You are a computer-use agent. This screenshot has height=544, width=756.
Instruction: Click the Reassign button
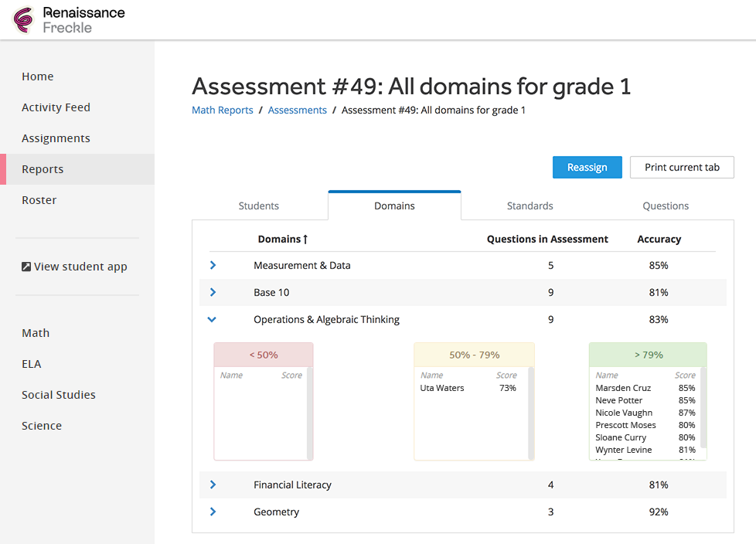[587, 167]
